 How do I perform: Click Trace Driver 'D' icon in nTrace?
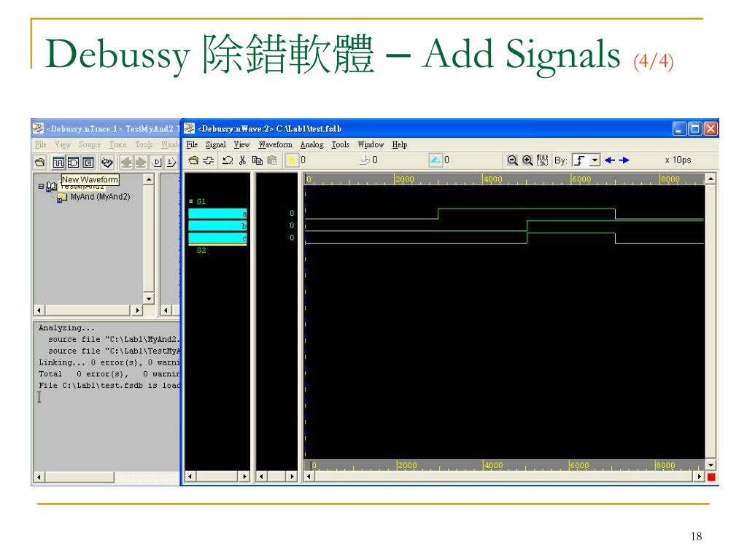(x=158, y=163)
